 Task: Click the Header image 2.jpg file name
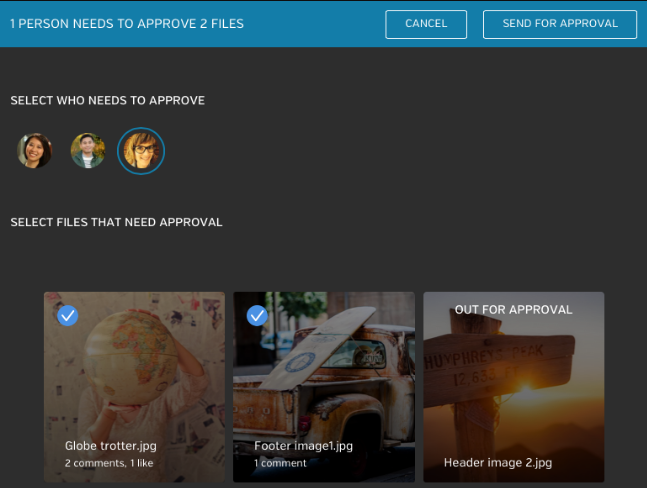tap(497, 463)
